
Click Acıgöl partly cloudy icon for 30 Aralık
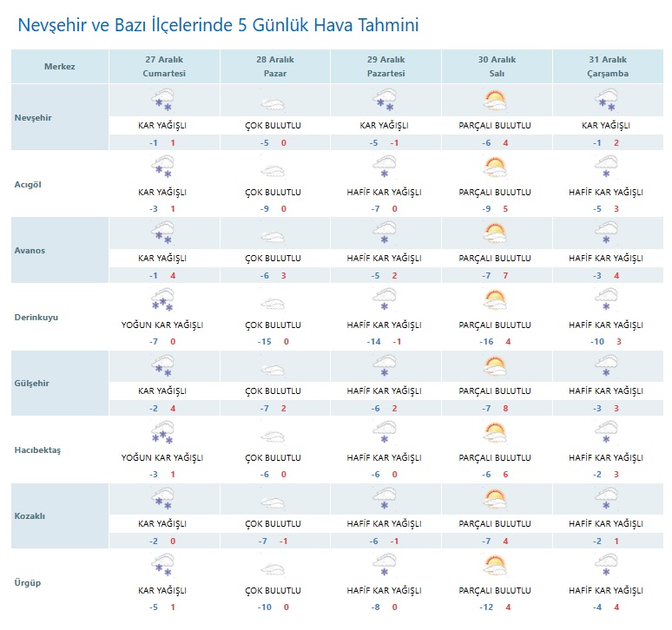495,167
